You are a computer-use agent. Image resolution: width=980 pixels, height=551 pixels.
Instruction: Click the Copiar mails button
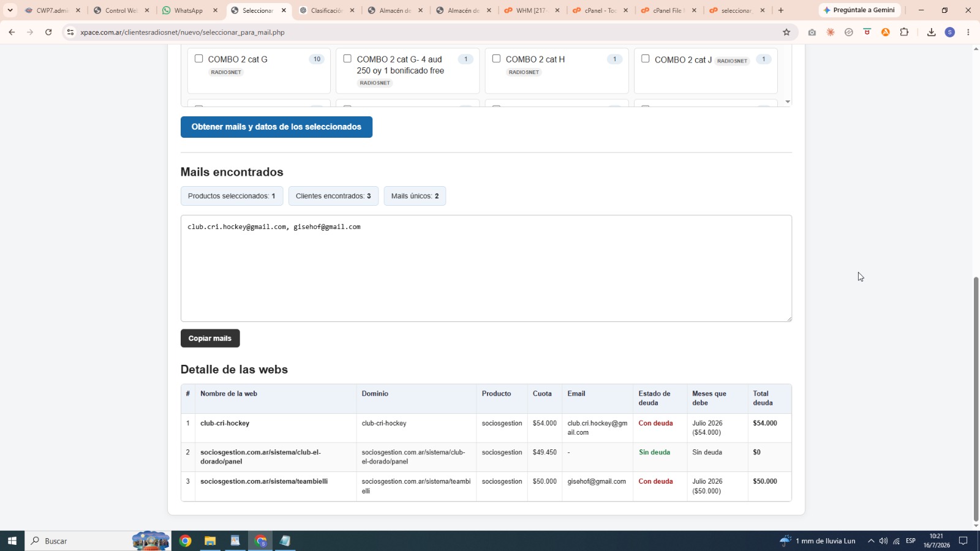(210, 338)
